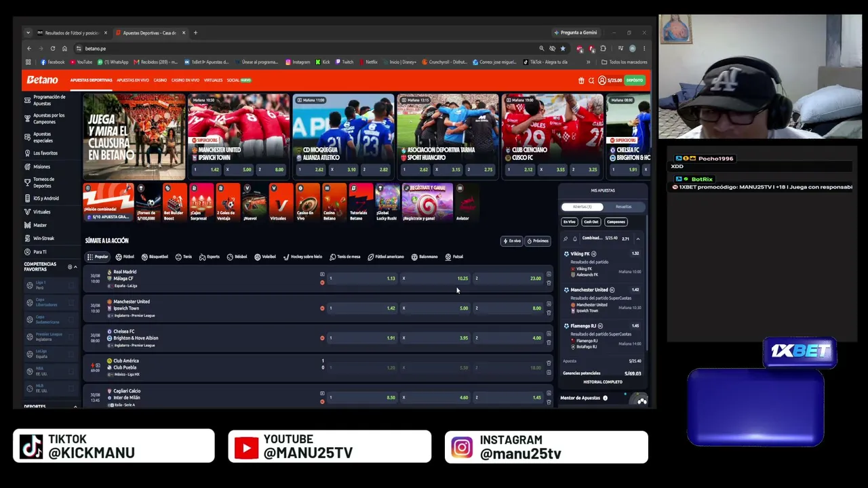Open the Twitch bookmark
The image size is (868, 488).
tap(344, 62)
